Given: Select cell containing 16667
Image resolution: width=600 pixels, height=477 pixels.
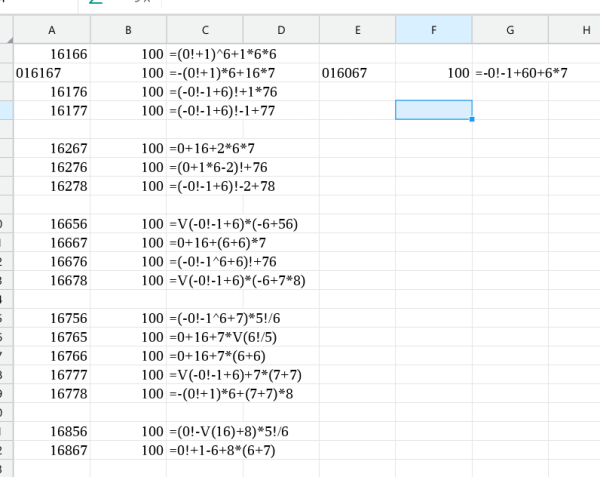Looking at the screenshot, I should point(52,243).
